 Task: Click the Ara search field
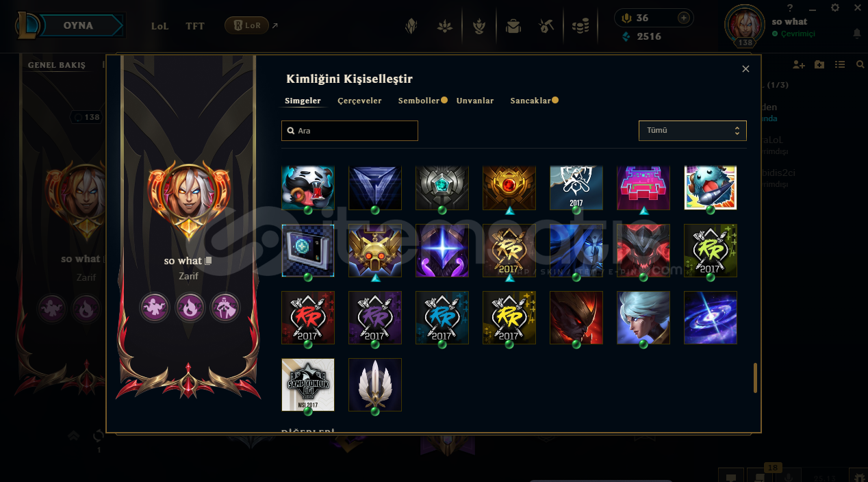click(x=350, y=130)
